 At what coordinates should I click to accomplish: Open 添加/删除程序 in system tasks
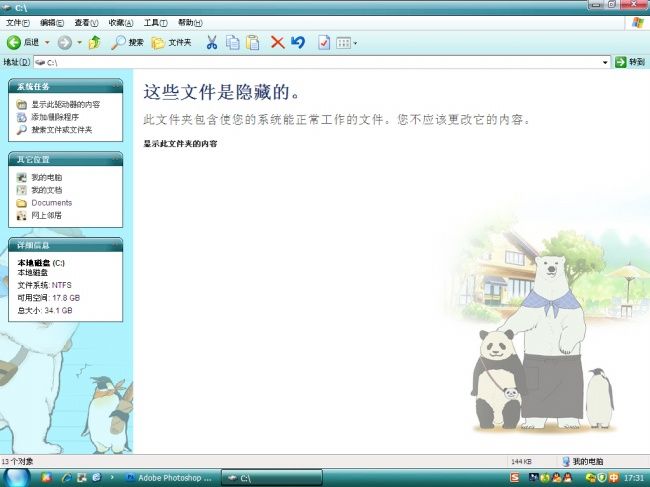click(54, 117)
